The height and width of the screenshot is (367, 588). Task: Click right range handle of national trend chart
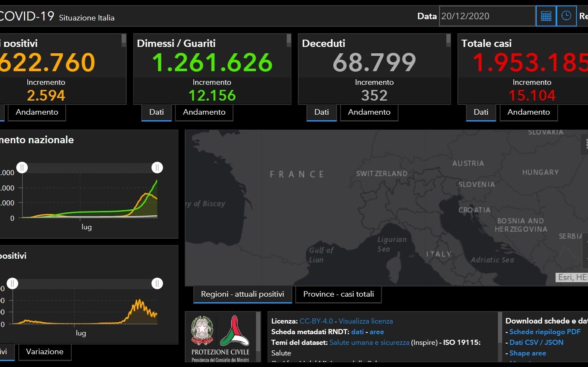[157, 168]
